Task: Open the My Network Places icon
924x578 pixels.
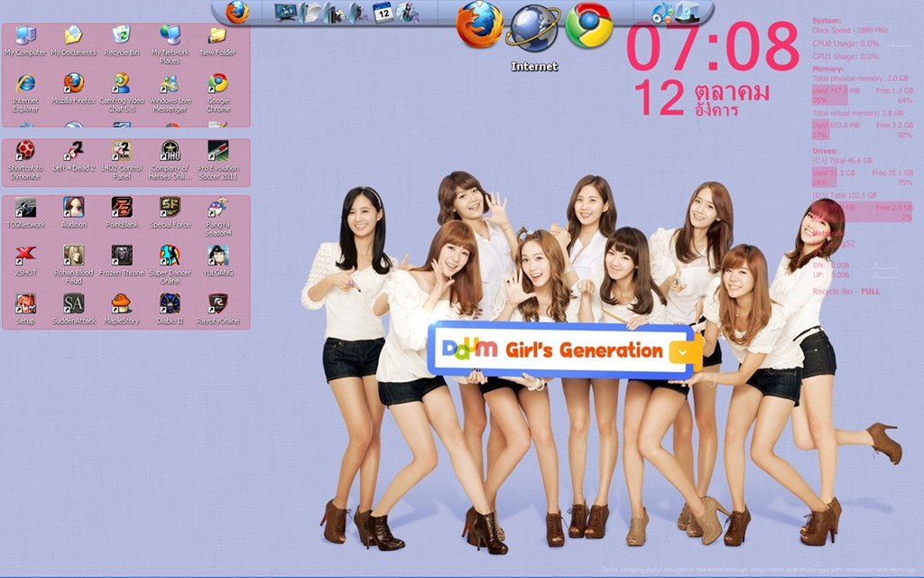Action: (x=170, y=44)
